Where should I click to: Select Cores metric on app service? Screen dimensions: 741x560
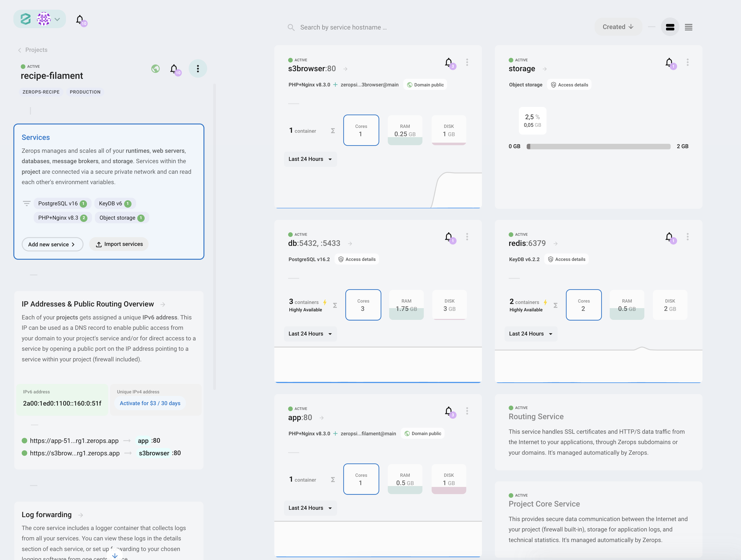point(361,479)
